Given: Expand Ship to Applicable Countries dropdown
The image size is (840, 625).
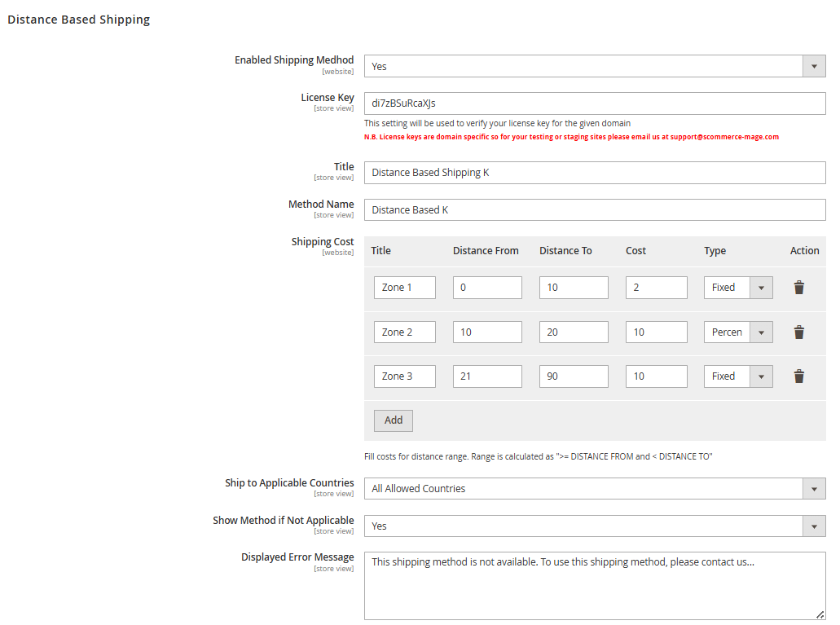Looking at the screenshot, I should (594, 489).
